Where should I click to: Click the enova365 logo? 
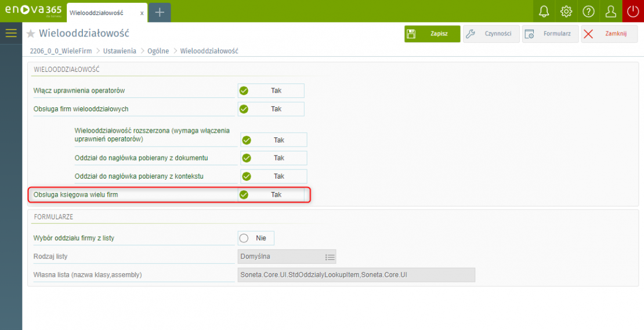(x=32, y=10)
